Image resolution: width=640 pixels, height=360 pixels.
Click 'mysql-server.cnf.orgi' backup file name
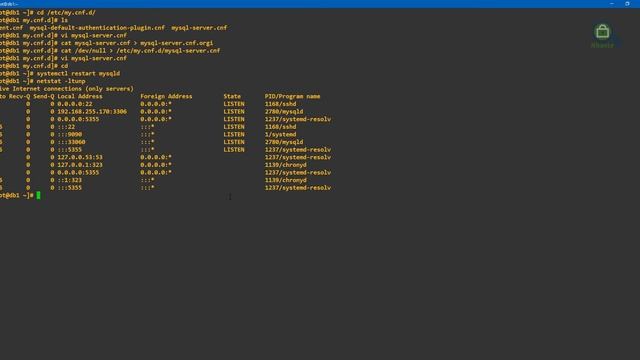coord(177,43)
